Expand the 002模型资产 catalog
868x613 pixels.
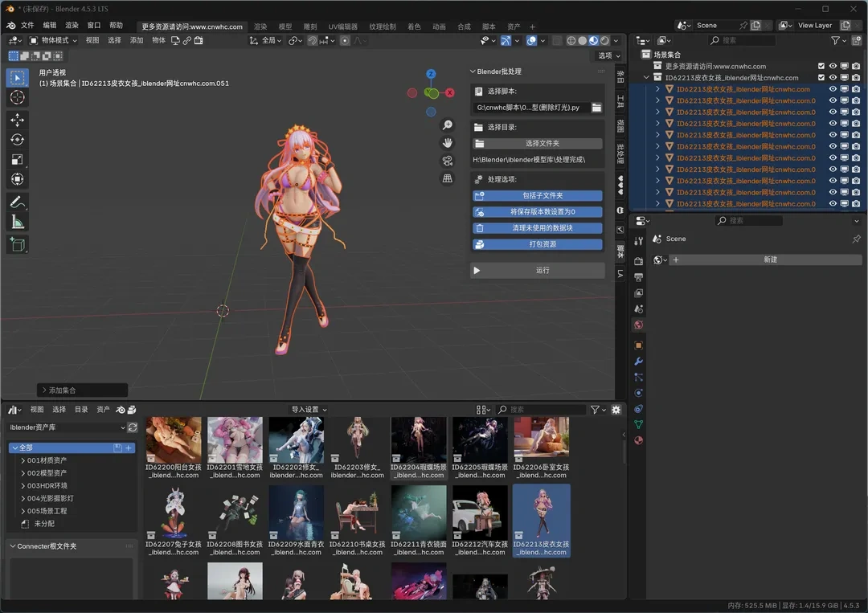(23, 473)
